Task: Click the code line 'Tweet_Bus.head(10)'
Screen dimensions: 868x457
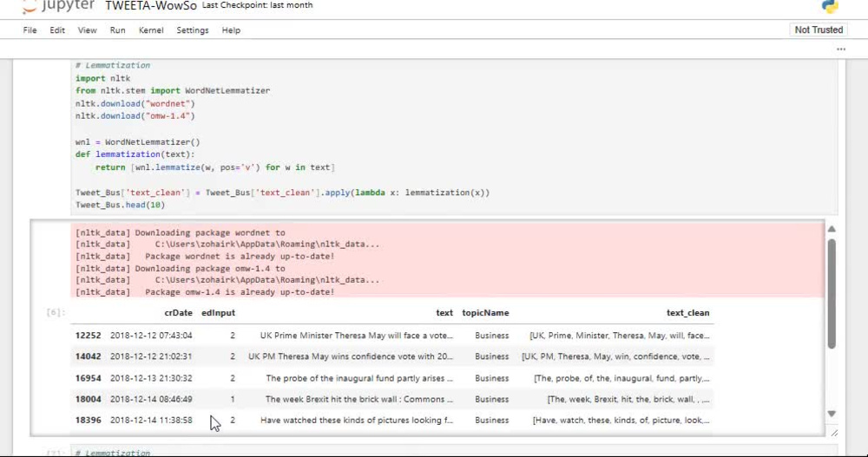Action: pyautogui.click(x=120, y=205)
